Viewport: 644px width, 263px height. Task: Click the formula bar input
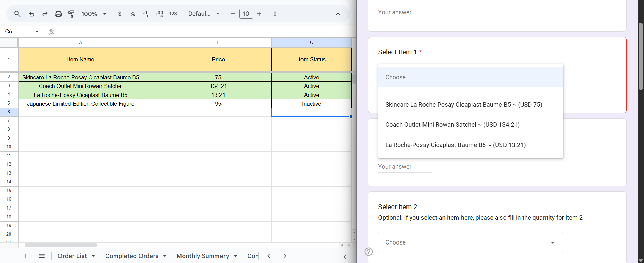[205, 32]
